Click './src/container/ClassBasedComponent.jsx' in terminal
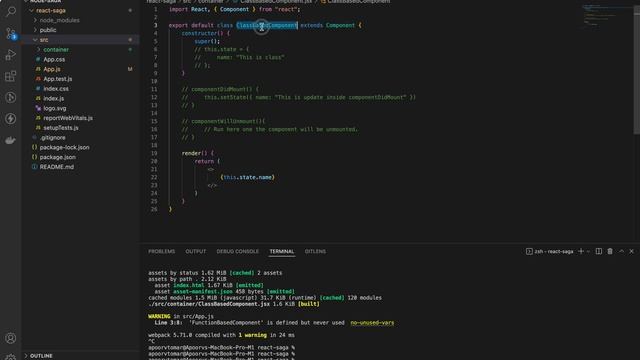 (x=209, y=304)
